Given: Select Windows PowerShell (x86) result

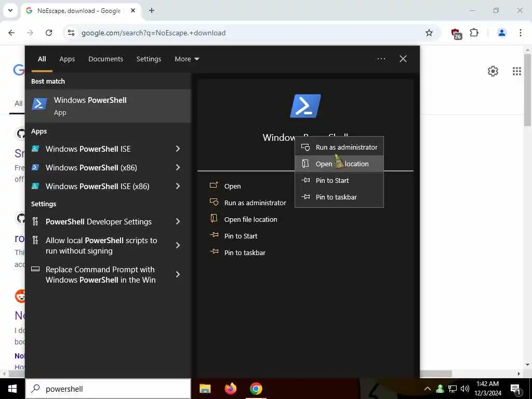Looking at the screenshot, I should pos(91,168).
